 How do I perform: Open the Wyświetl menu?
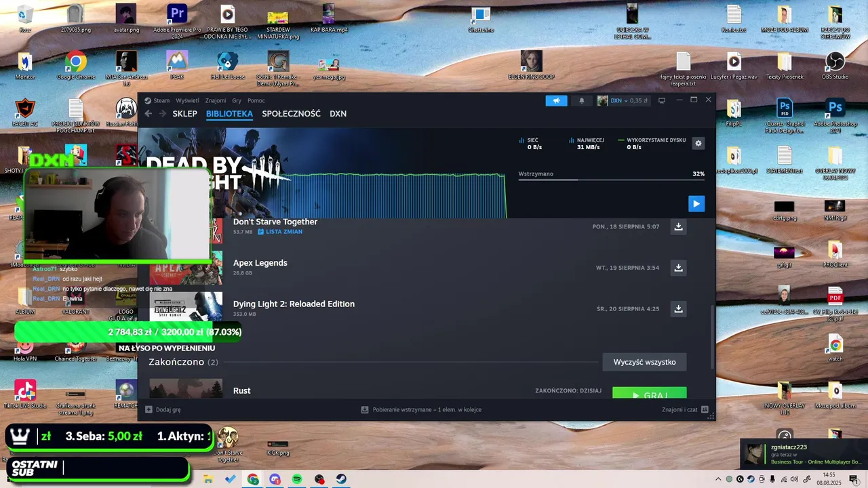click(188, 100)
